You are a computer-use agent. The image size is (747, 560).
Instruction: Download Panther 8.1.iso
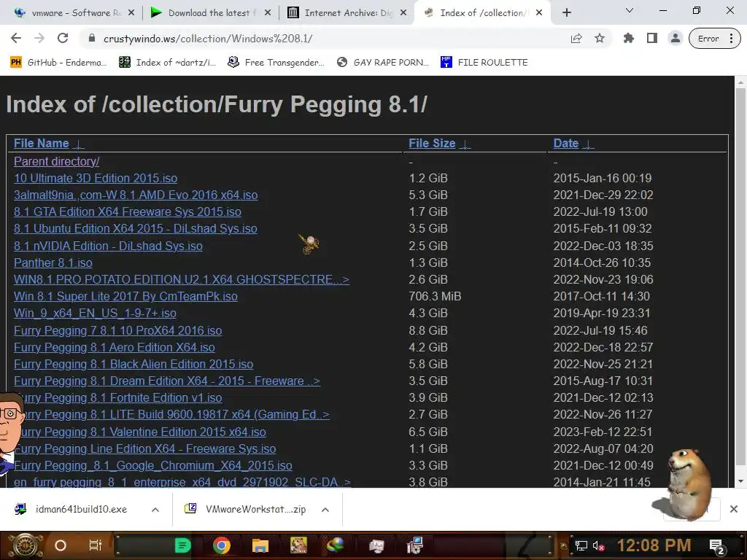[53, 262]
